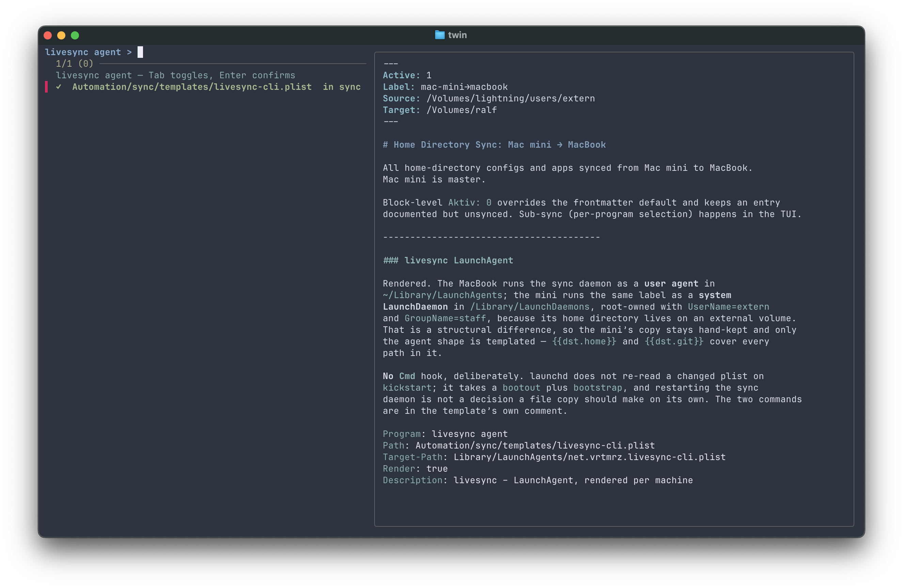Click the GroupName=staff code text
The width and height of the screenshot is (903, 588).
point(445,318)
